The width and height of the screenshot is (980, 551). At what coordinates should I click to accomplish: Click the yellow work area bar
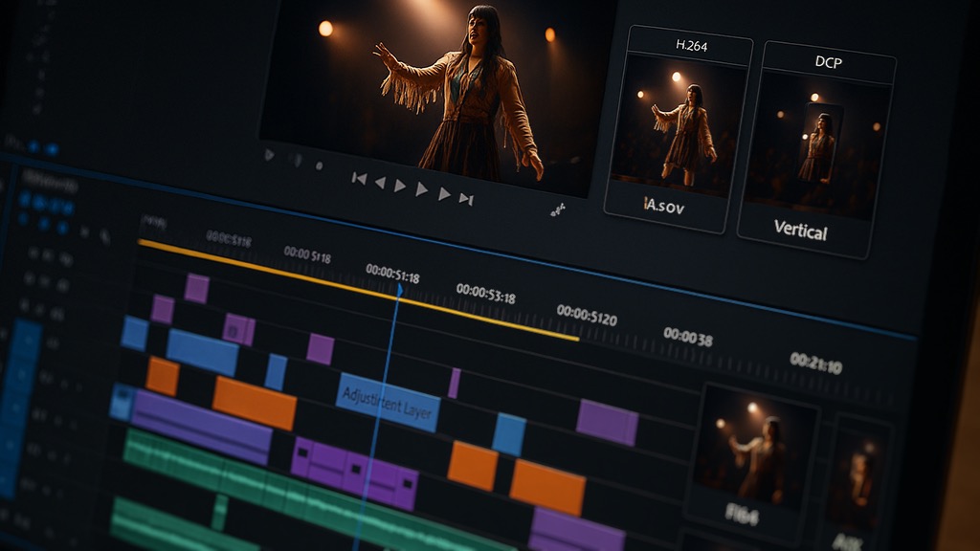coord(358,290)
